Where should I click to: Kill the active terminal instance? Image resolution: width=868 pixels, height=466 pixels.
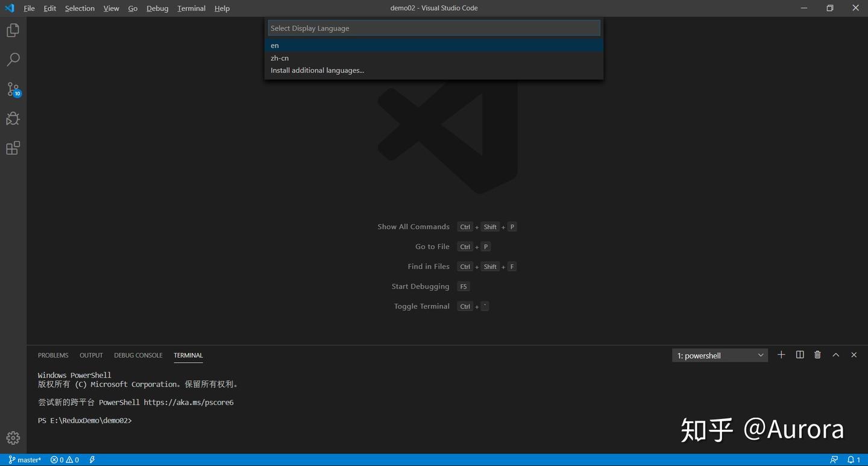pyautogui.click(x=817, y=355)
